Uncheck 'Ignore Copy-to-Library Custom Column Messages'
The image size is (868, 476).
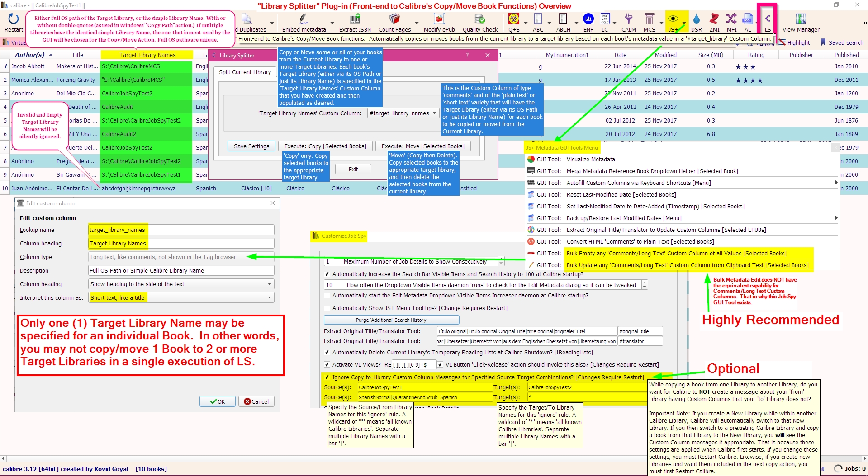327,377
